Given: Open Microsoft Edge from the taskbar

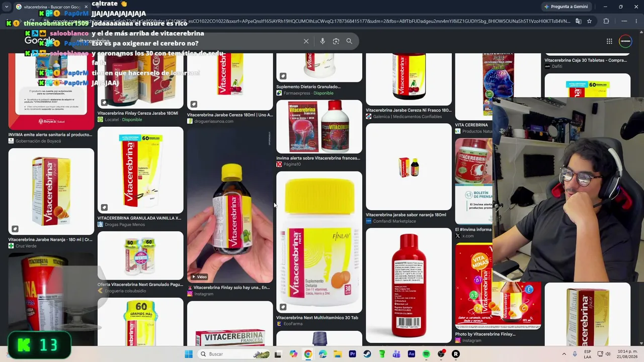Looking at the screenshot, I should point(323,354).
